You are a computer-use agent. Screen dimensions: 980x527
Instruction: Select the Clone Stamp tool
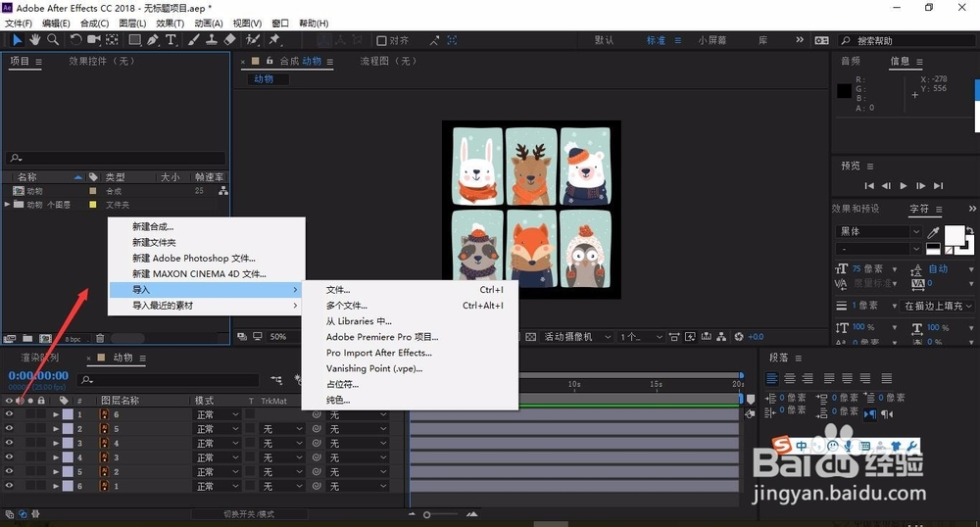click(212, 40)
